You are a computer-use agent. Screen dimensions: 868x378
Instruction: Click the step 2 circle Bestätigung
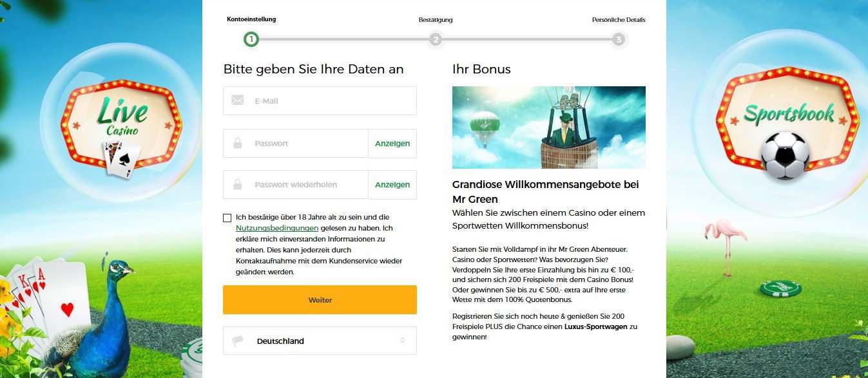pyautogui.click(x=436, y=39)
